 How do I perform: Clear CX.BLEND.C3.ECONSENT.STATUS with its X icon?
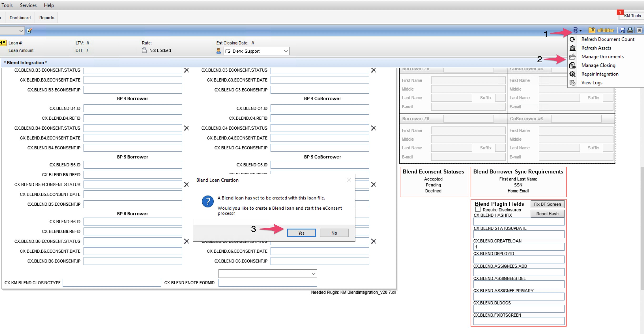coord(373,70)
